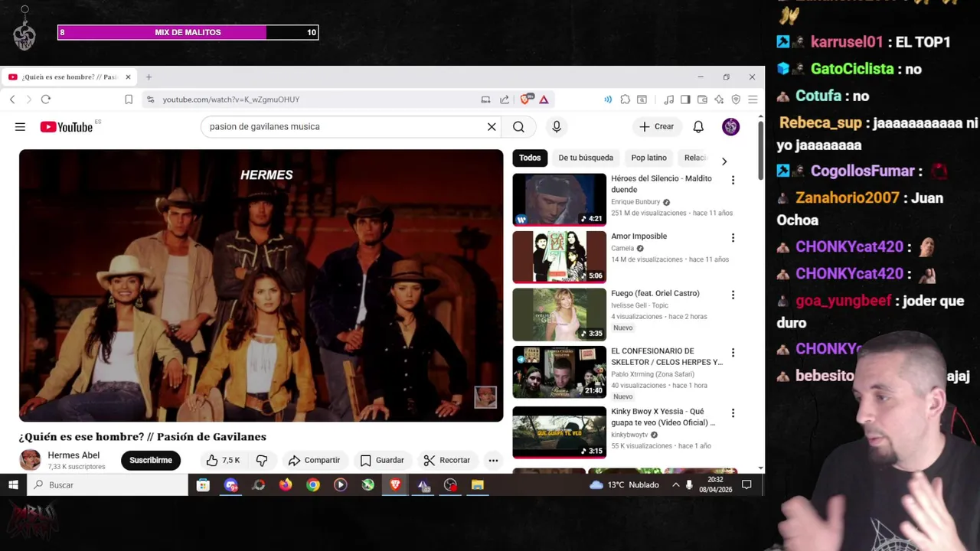
Task: Click the browser address bar URL
Action: click(x=230, y=99)
